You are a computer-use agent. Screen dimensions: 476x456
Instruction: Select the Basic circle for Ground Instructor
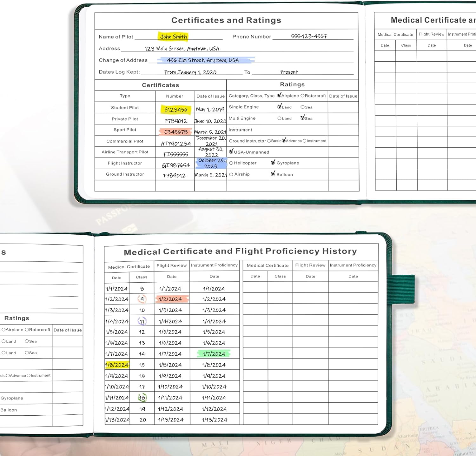[x=269, y=141]
